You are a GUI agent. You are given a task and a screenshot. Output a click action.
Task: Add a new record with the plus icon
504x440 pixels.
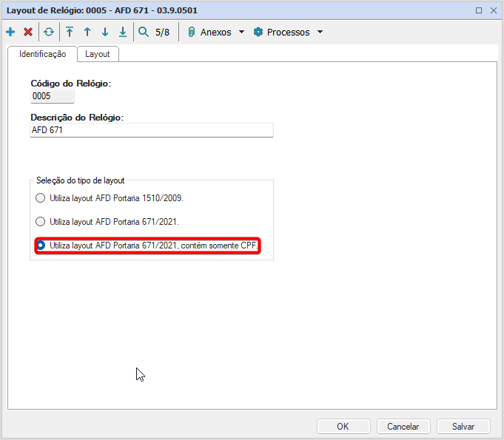pyautogui.click(x=10, y=32)
